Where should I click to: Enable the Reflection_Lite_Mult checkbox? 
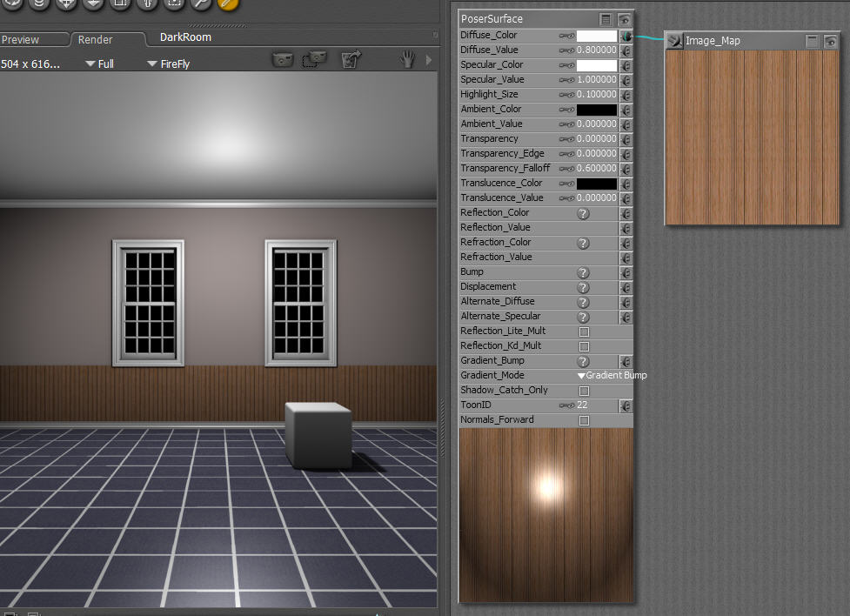tap(584, 331)
